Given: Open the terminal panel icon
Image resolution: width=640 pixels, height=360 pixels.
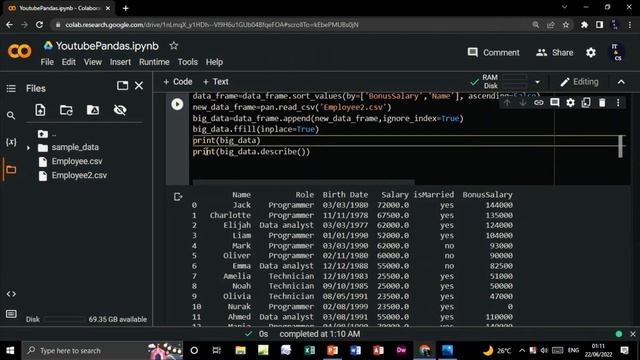Looking at the screenshot, I should [x=11, y=314].
